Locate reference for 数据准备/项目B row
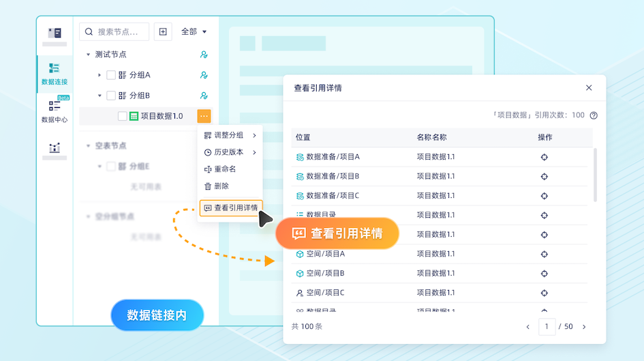This screenshot has width=644, height=361. 545,176
